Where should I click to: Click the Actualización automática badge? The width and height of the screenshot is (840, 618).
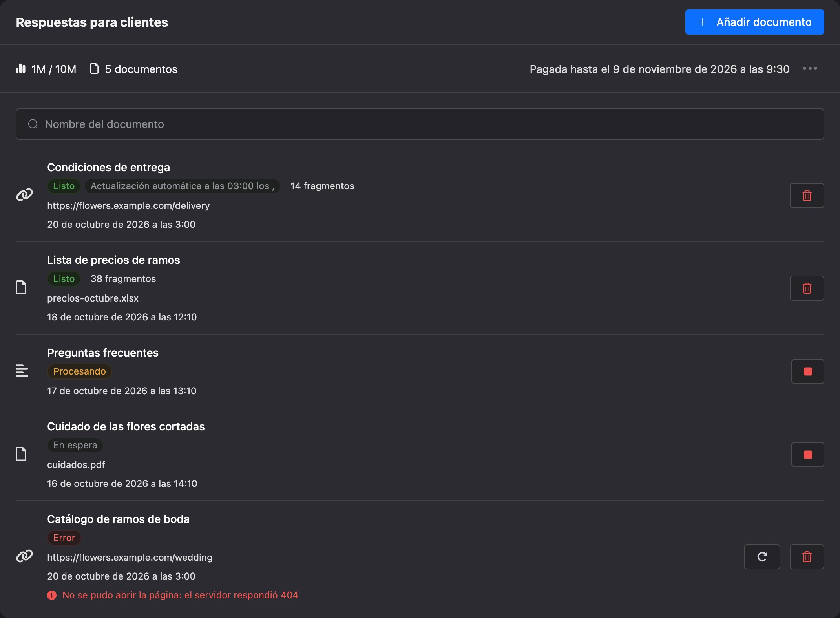[x=183, y=186]
